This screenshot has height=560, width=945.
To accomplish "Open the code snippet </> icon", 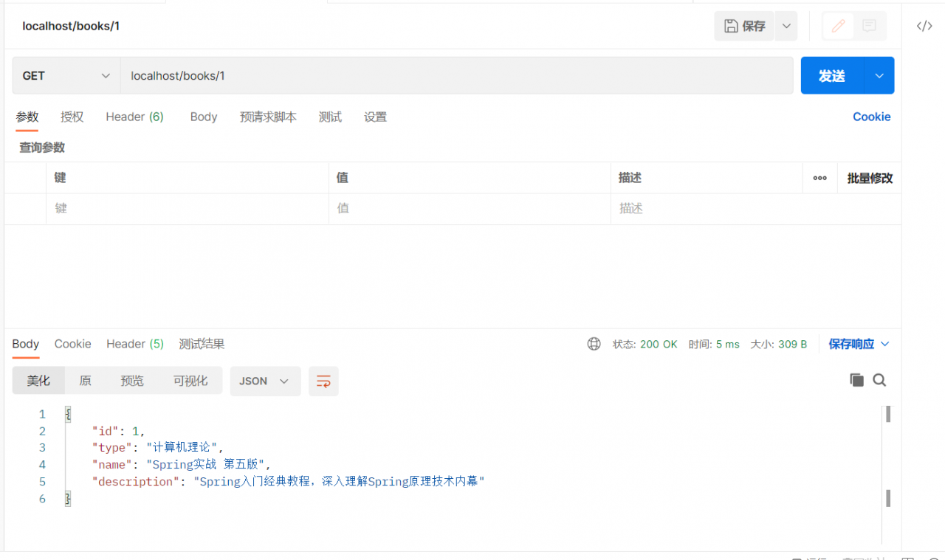I will pyautogui.click(x=924, y=26).
